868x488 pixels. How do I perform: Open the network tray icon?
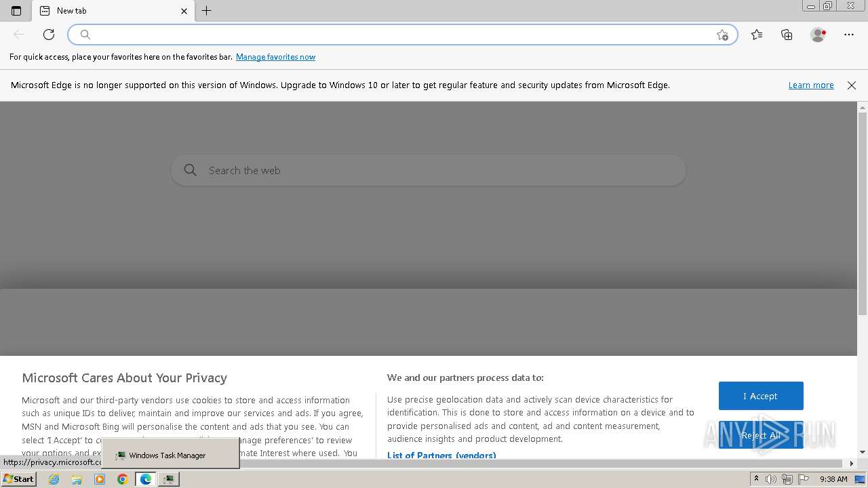click(787, 479)
